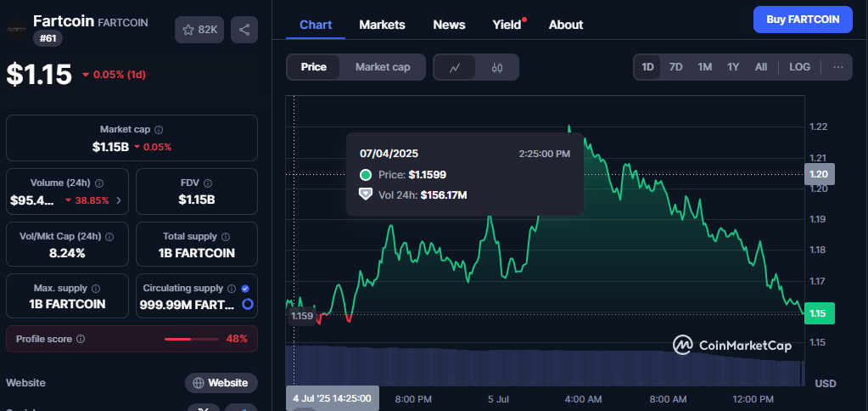Select the line chart icon
Viewport: 868px width, 411px height.
pyautogui.click(x=455, y=68)
